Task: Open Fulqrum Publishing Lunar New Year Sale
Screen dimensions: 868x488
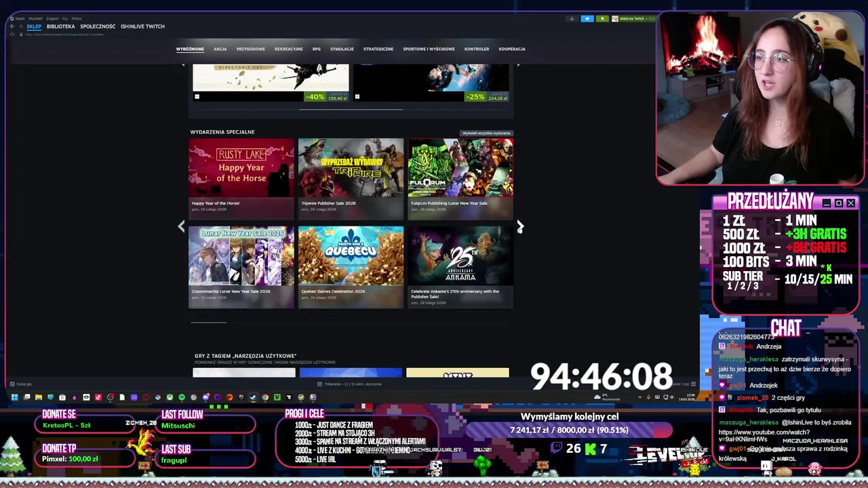Action: click(460, 179)
